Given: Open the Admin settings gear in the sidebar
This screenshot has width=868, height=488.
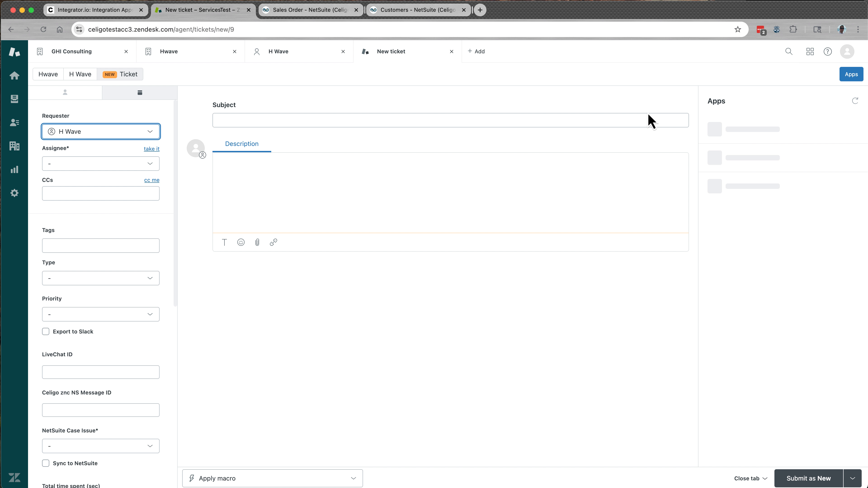Looking at the screenshot, I should point(14,193).
